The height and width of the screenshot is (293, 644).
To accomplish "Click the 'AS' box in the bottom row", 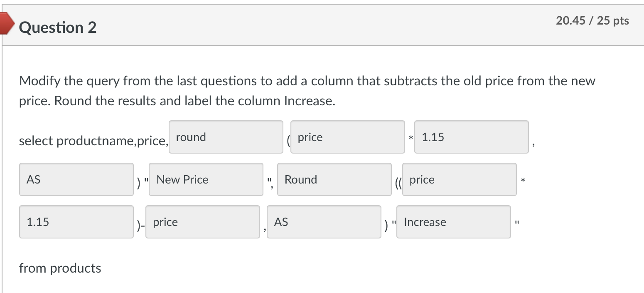I will (324, 222).
